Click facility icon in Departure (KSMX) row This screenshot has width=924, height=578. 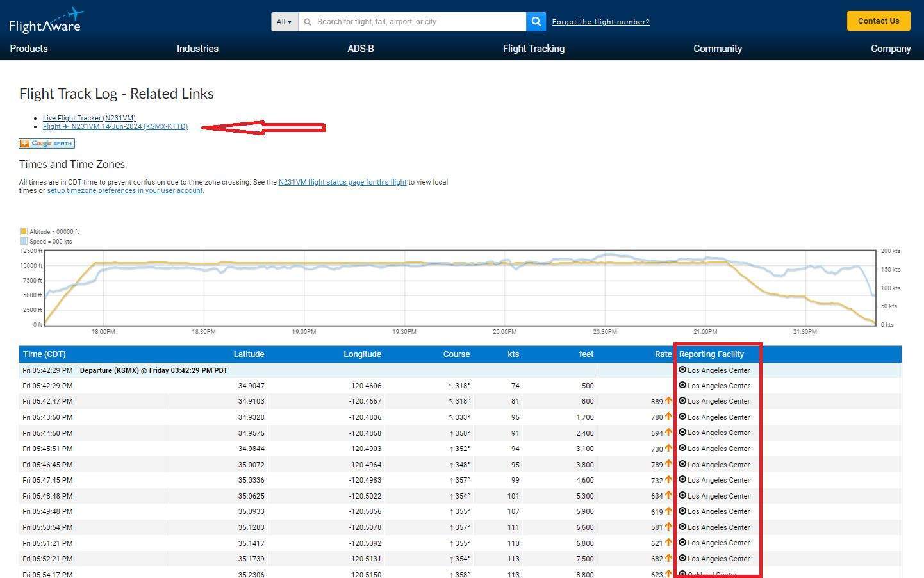(x=682, y=370)
